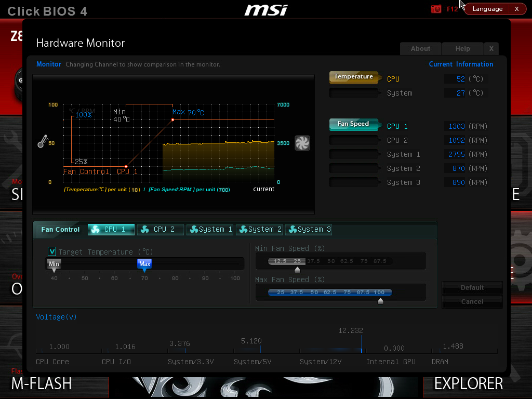Screen dimensions: 532x399
Task: Click the Default button
Action: [472, 288]
